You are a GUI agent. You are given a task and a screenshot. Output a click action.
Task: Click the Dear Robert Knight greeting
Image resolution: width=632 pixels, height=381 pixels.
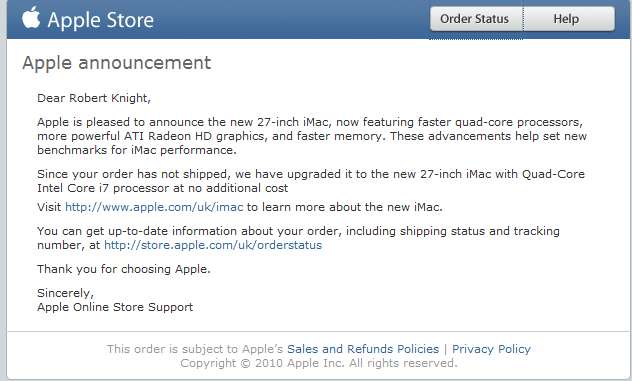pyautogui.click(x=94, y=98)
